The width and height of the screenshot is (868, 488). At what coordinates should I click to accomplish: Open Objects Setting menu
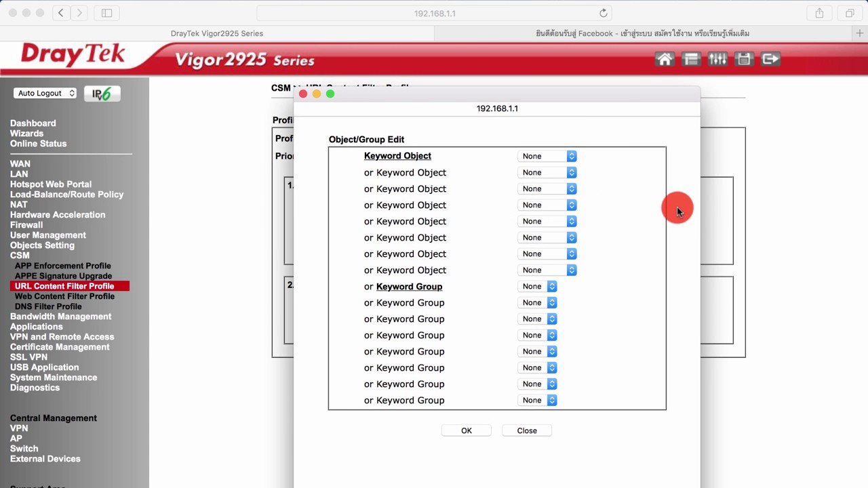pyautogui.click(x=43, y=245)
